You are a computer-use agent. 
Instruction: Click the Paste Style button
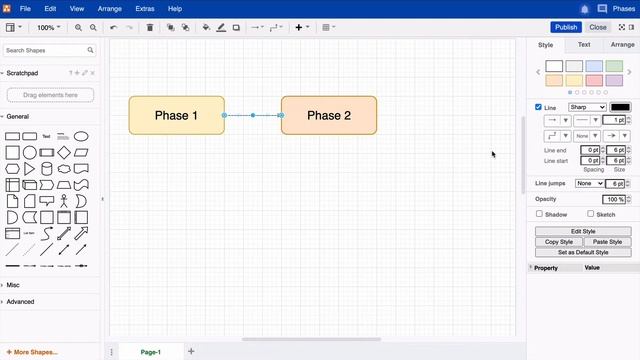click(x=607, y=242)
